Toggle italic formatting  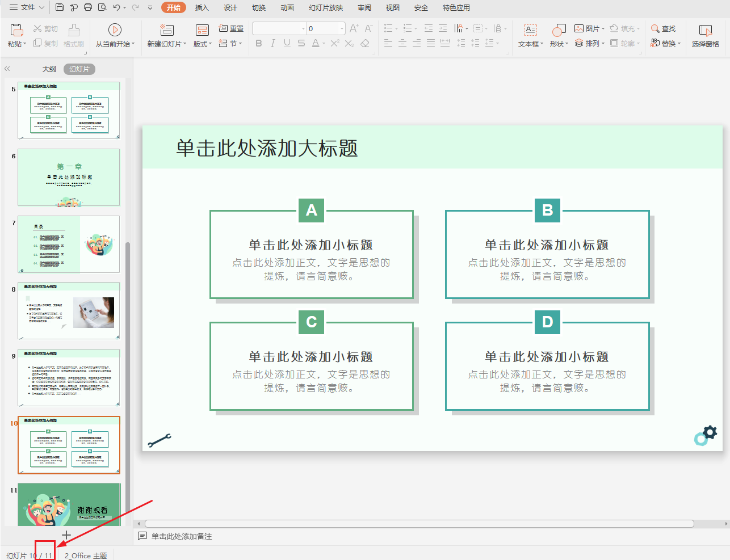[273, 43]
